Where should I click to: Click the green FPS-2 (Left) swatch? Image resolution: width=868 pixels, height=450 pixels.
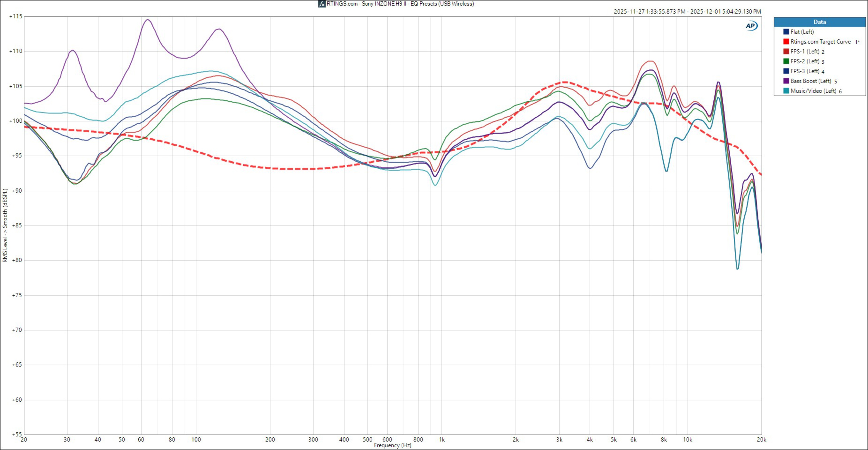(x=786, y=61)
